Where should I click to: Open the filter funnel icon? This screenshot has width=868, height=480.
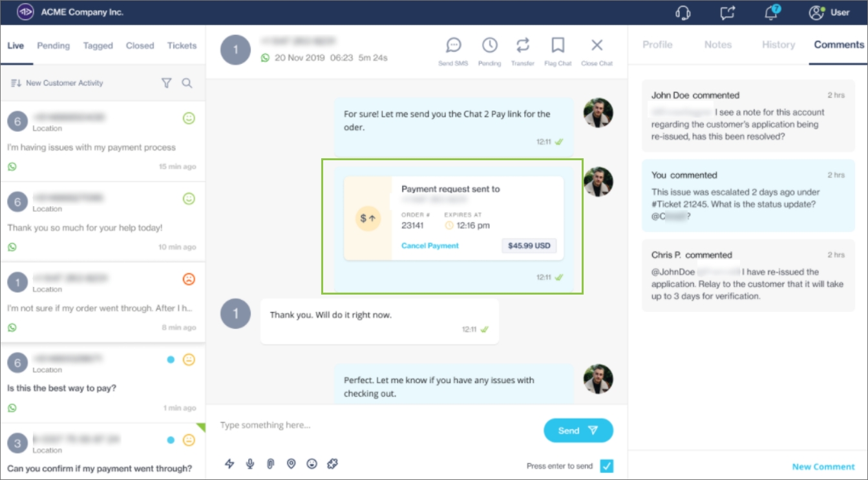click(x=166, y=83)
